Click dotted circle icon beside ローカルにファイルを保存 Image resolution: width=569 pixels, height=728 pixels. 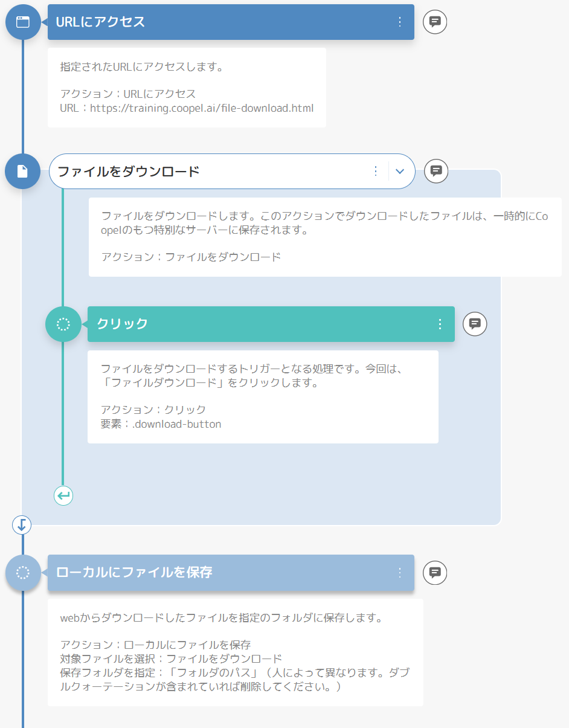click(23, 573)
